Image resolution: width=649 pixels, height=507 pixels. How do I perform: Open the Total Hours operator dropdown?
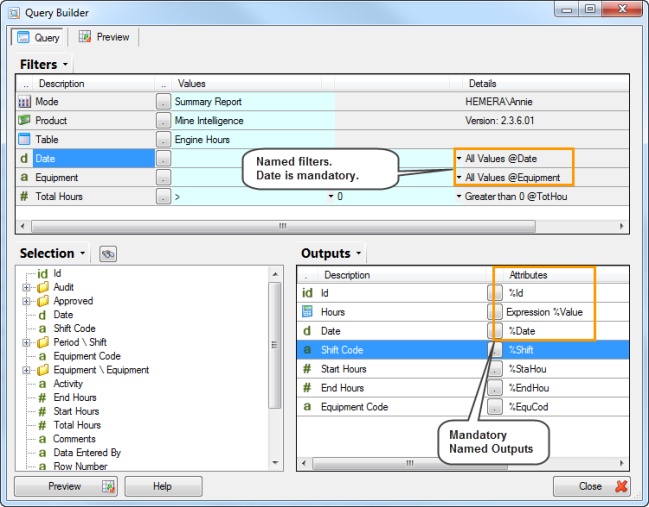[x=331, y=196]
